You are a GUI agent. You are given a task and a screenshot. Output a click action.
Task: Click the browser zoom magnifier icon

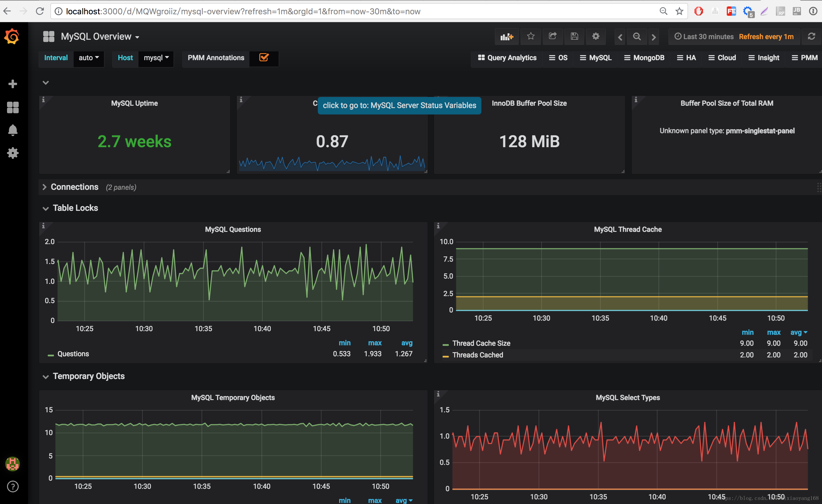(663, 11)
